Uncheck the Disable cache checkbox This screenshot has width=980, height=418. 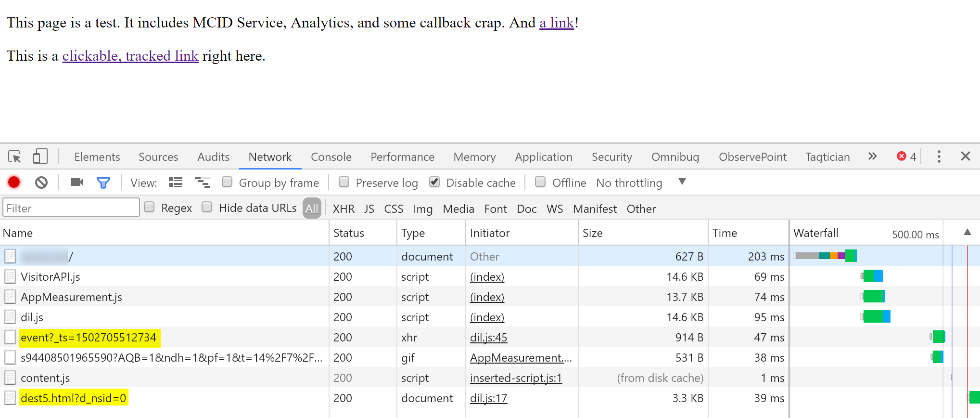click(434, 182)
